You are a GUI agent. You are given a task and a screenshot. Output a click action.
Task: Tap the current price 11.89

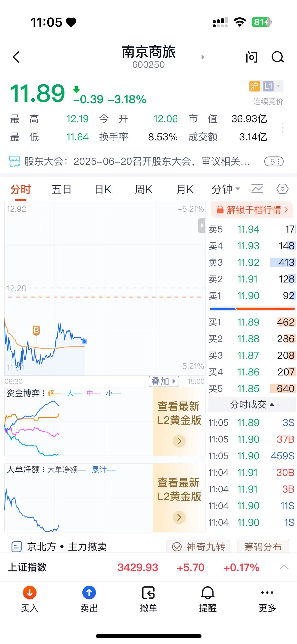click(x=37, y=93)
